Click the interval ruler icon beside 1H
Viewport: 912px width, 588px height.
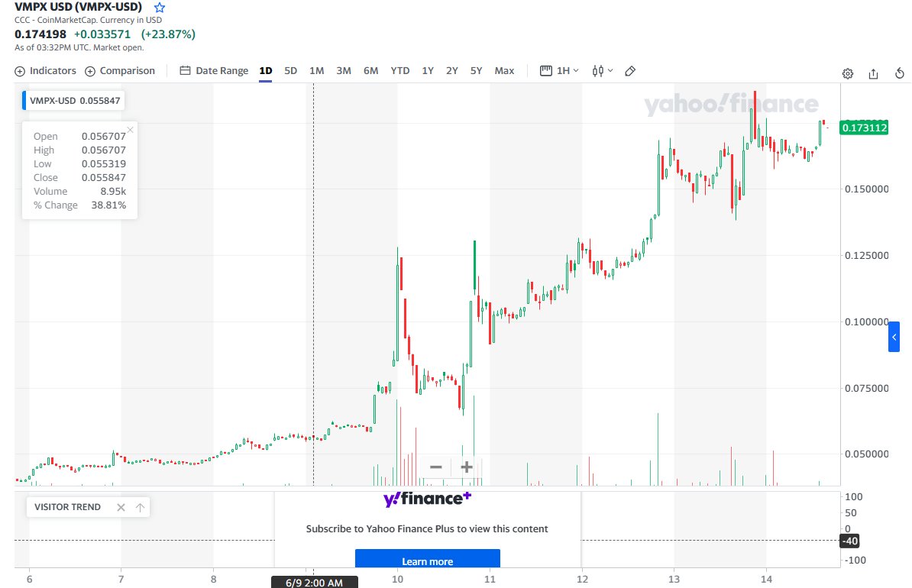(545, 71)
